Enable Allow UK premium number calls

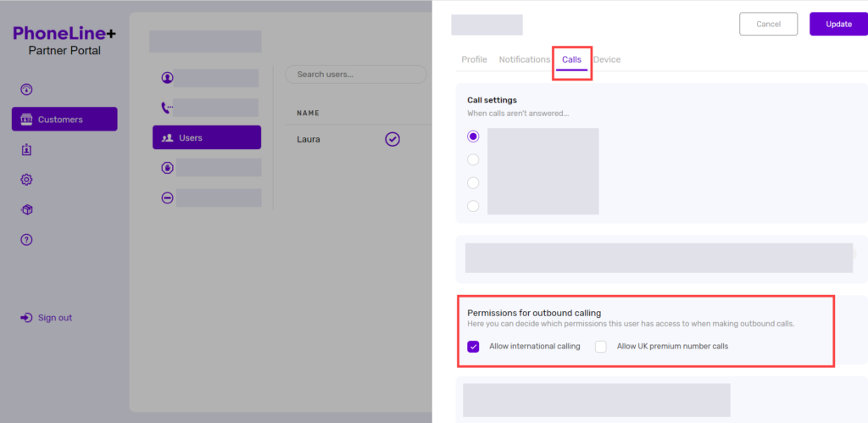click(x=601, y=347)
